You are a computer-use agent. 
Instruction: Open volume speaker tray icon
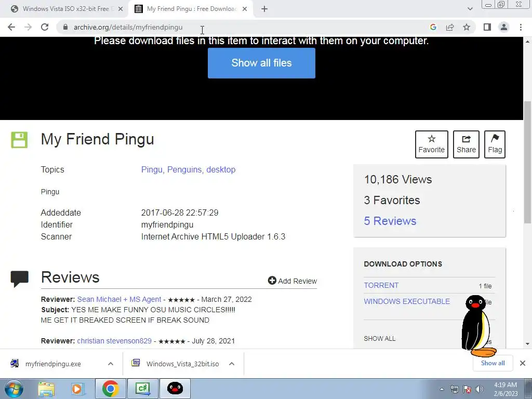click(480, 389)
